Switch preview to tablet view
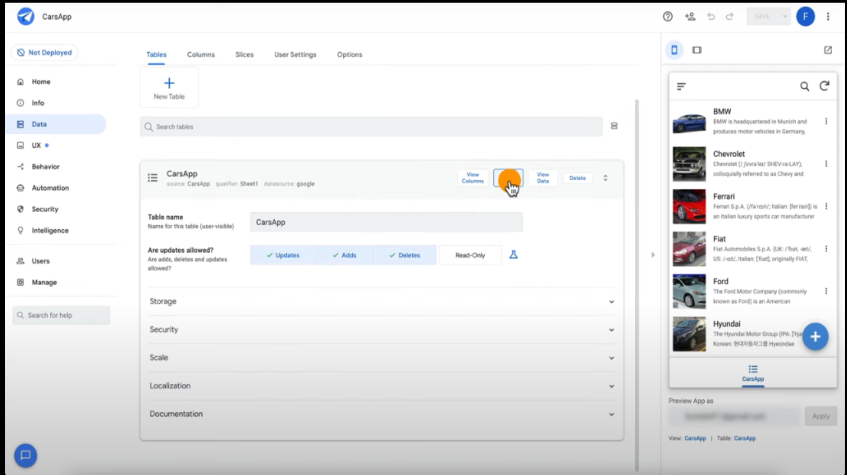 coord(697,50)
